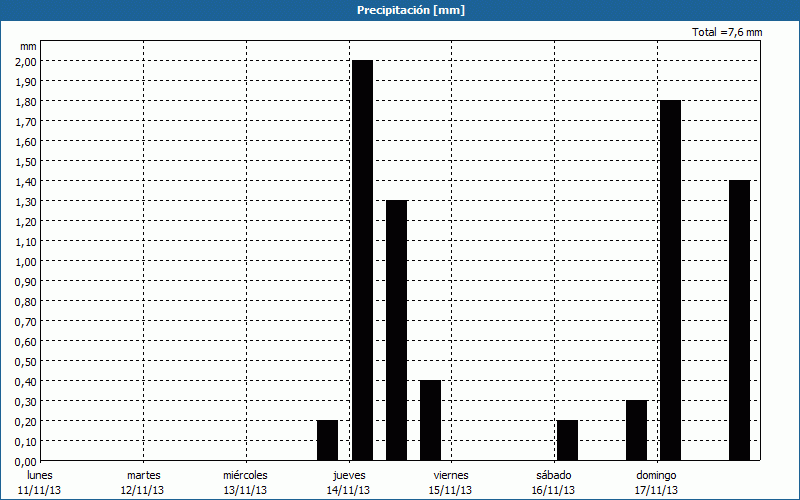The width and height of the screenshot is (800, 500).
Task: Click the Total =7,6 mm label
Action: [727, 33]
